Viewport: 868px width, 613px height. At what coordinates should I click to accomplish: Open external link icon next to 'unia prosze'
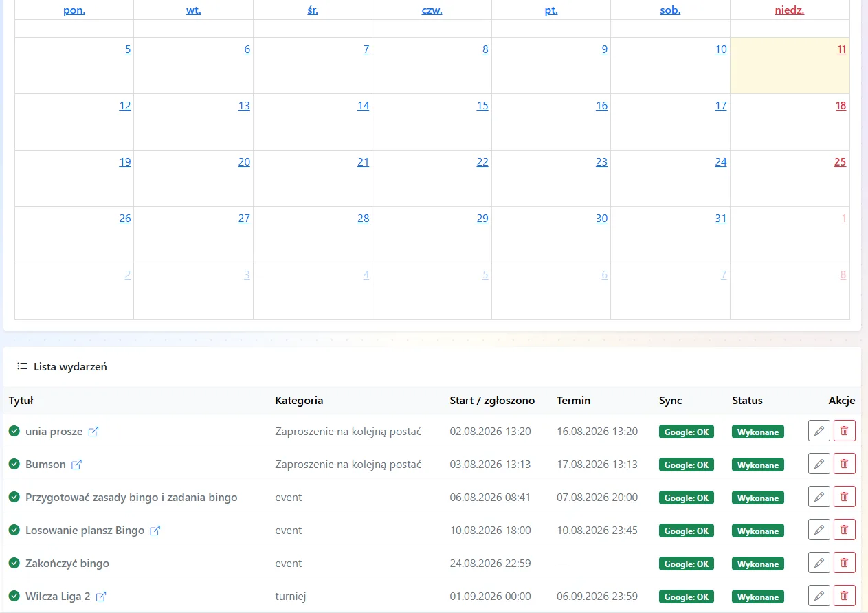pyautogui.click(x=93, y=432)
